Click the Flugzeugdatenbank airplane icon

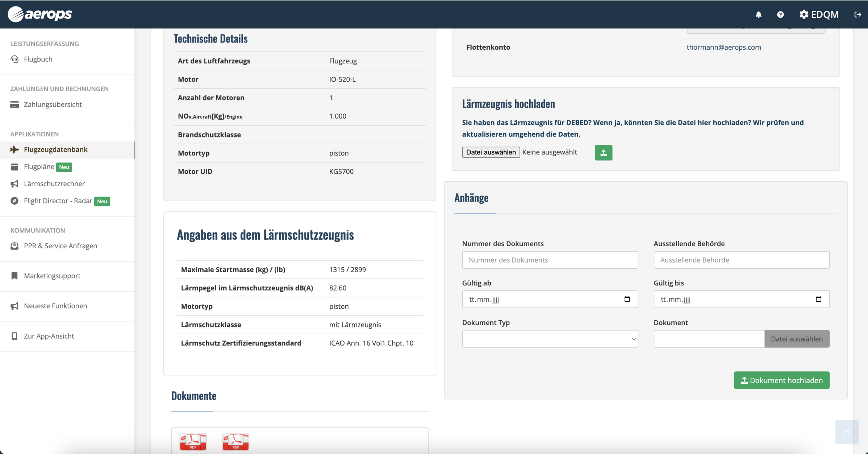point(14,149)
